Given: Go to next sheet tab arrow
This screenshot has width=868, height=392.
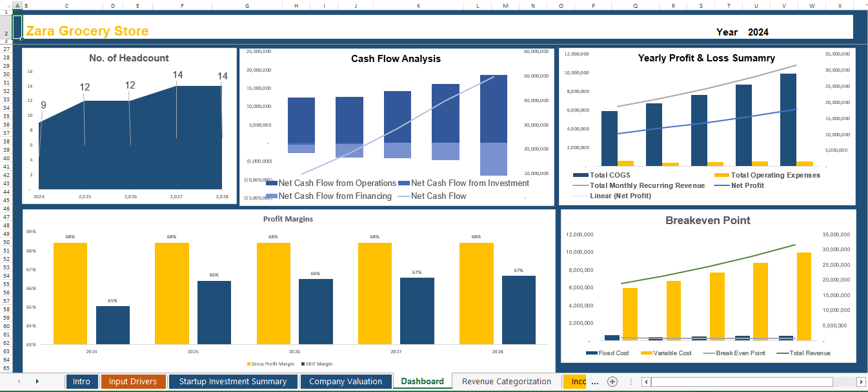Looking at the screenshot, I should [37, 382].
